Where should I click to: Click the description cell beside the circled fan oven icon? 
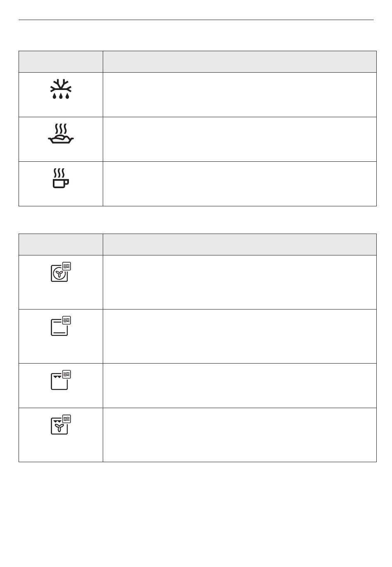tap(240, 282)
